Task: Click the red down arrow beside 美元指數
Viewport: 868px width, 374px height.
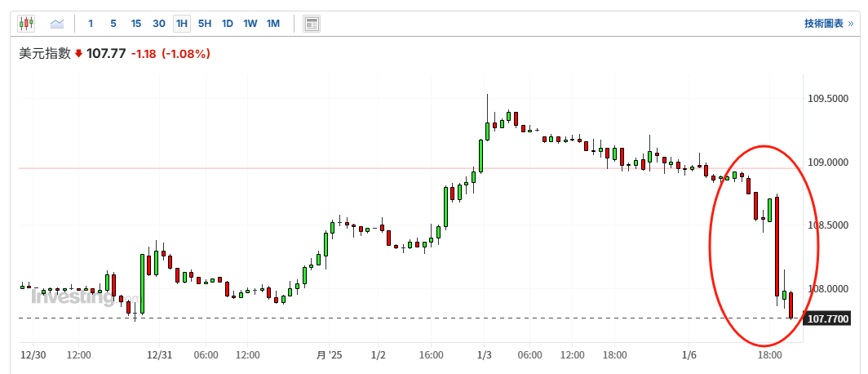Action: [x=78, y=54]
